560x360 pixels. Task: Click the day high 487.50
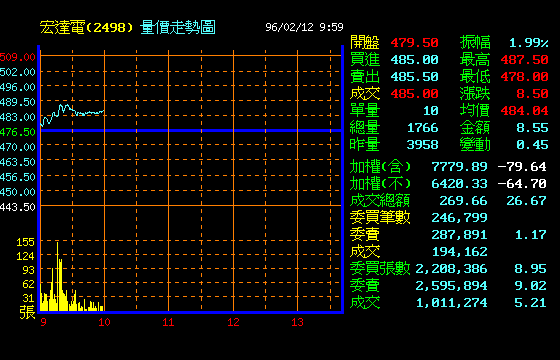click(524, 59)
